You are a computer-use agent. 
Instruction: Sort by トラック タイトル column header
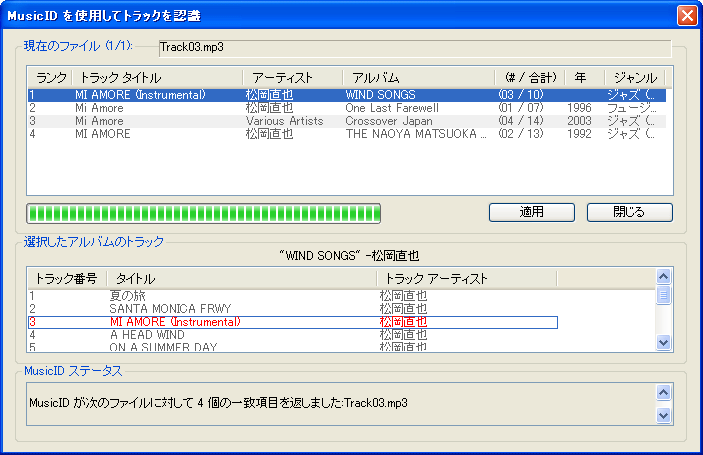[157, 78]
